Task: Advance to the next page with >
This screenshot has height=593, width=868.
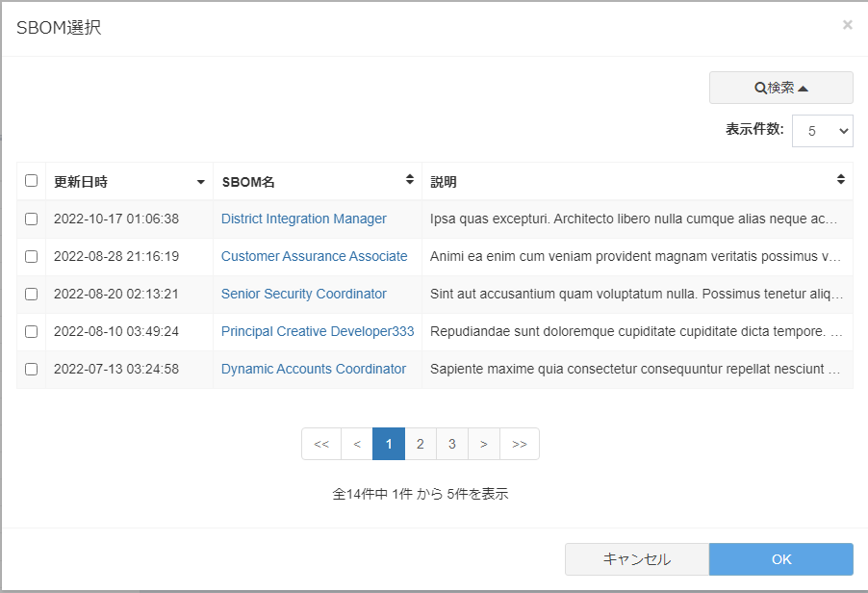Action: (x=484, y=444)
